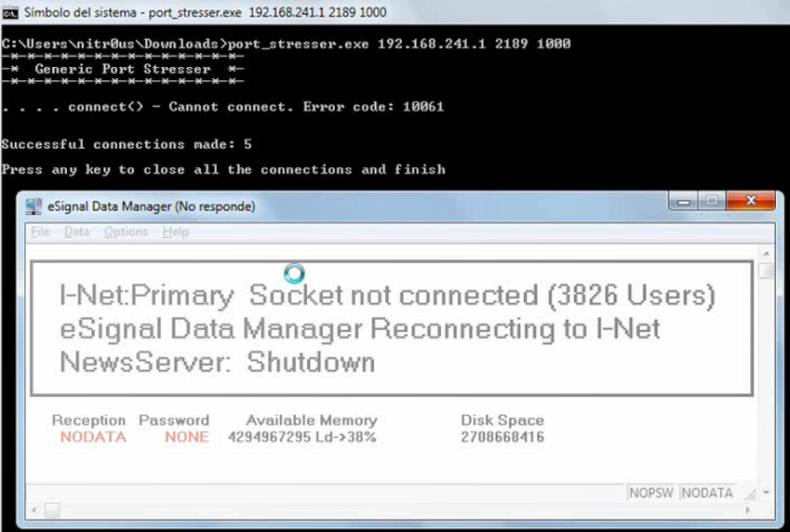Click the vertical scrollbar thumb
This screenshot has height=532, width=790.
point(767,271)
